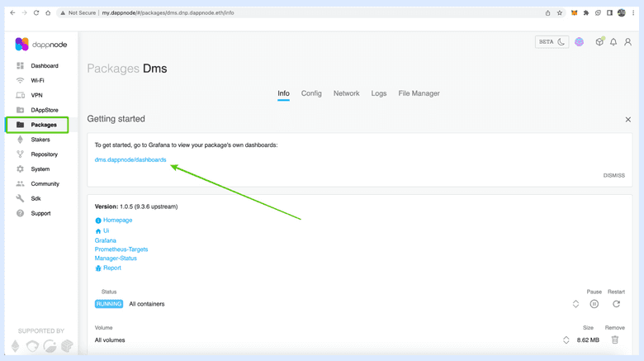Screen dimensions: 644x361
Task: Open the MetaMask fox extension
Action: click(575, 13)
